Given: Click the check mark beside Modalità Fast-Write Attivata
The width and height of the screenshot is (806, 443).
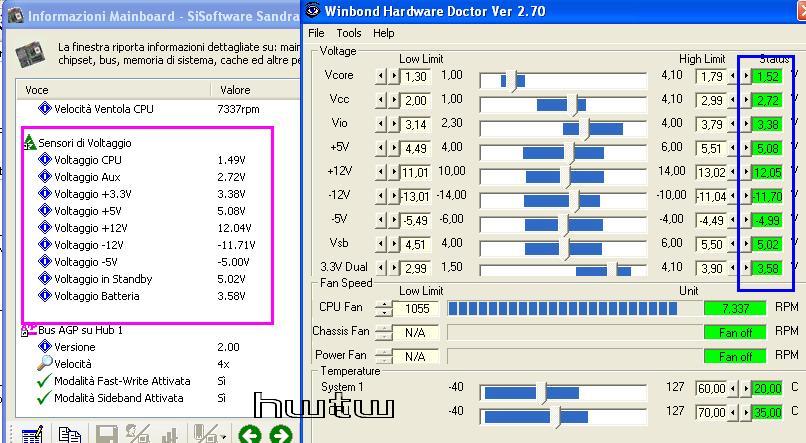Looking at the screenshot, I should tap(44, 381).
